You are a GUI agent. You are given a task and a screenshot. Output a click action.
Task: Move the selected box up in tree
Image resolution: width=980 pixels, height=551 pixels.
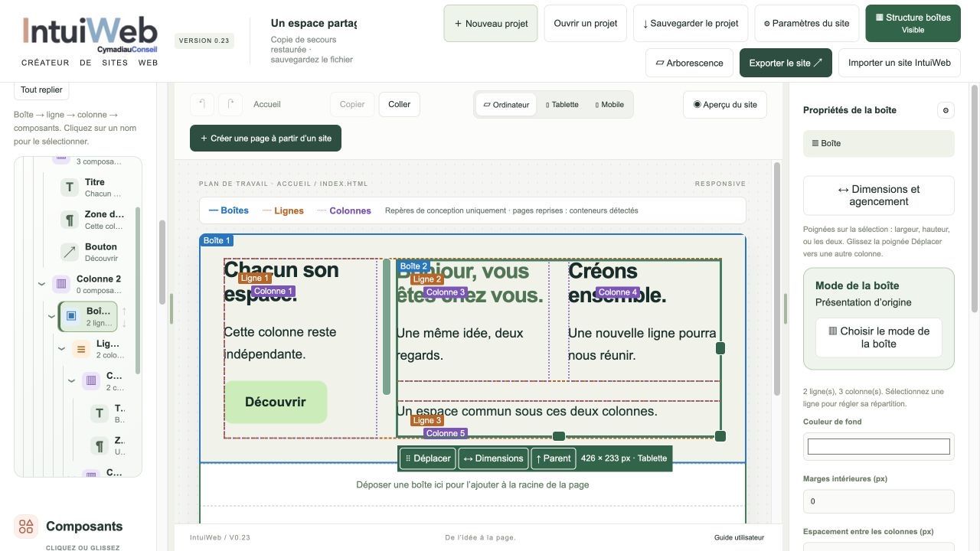(124, 311)
